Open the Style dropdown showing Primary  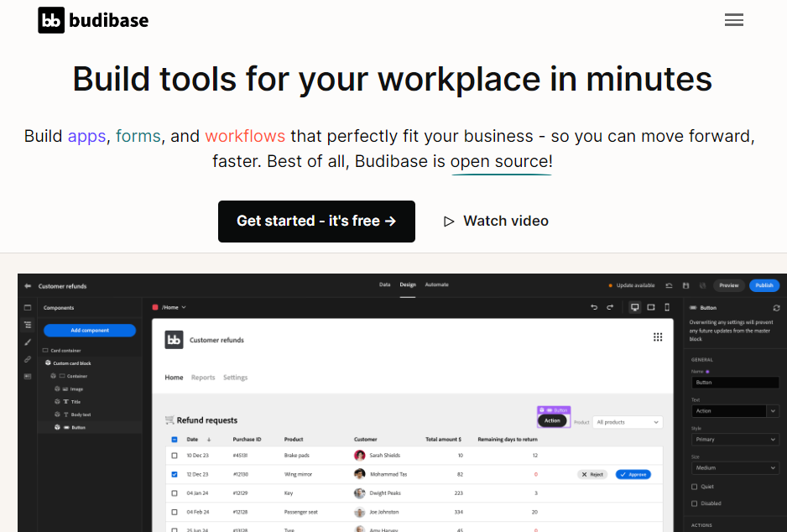tap(735, 439)
